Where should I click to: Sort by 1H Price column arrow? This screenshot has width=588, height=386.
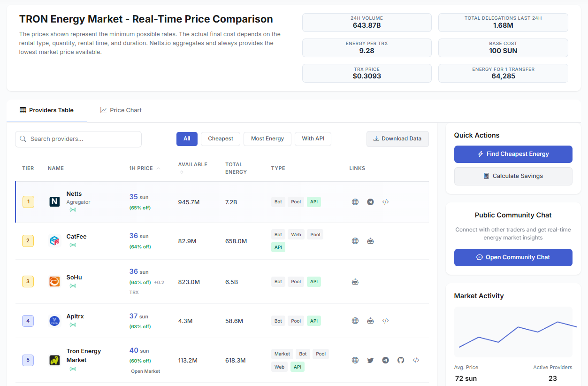pyautogui.click(x=158, y=168)
